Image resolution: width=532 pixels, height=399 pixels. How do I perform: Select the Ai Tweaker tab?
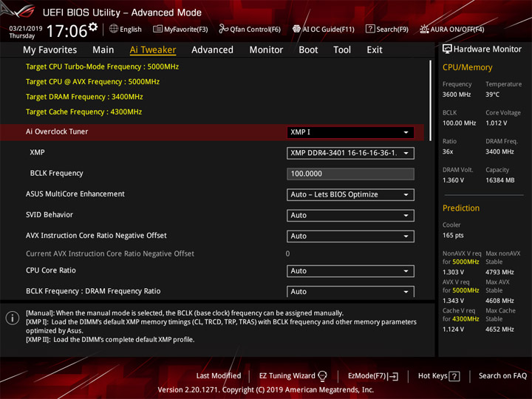point(153,50)
